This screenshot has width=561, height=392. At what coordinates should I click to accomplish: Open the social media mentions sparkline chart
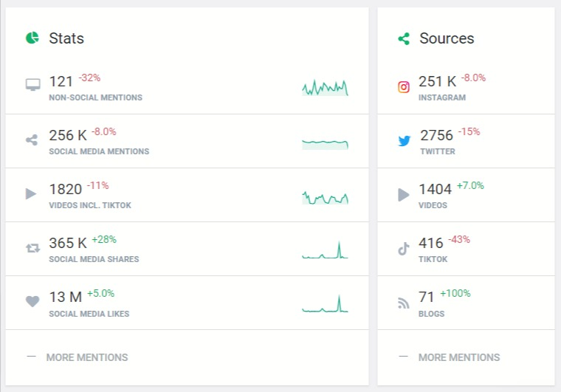(x=325, y=144)
